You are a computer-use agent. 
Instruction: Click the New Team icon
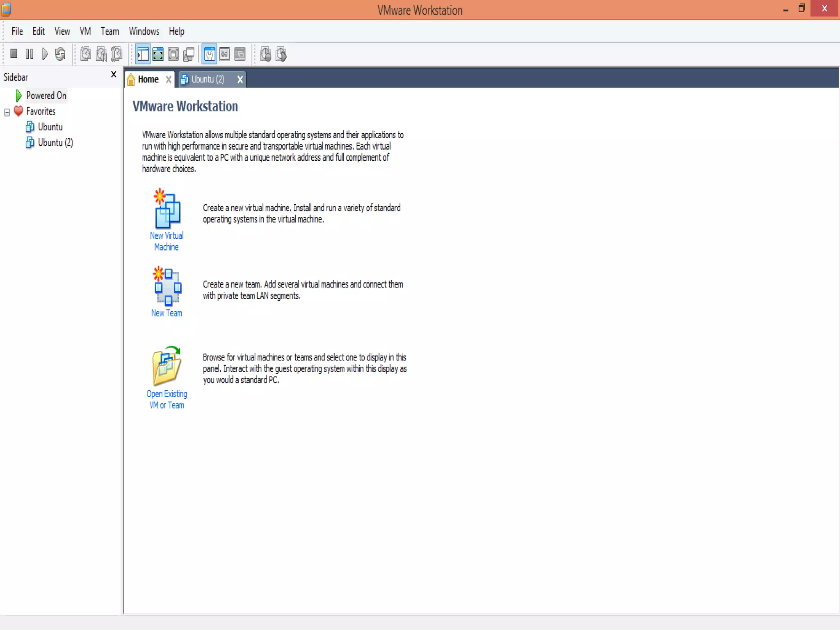point(167,286)
